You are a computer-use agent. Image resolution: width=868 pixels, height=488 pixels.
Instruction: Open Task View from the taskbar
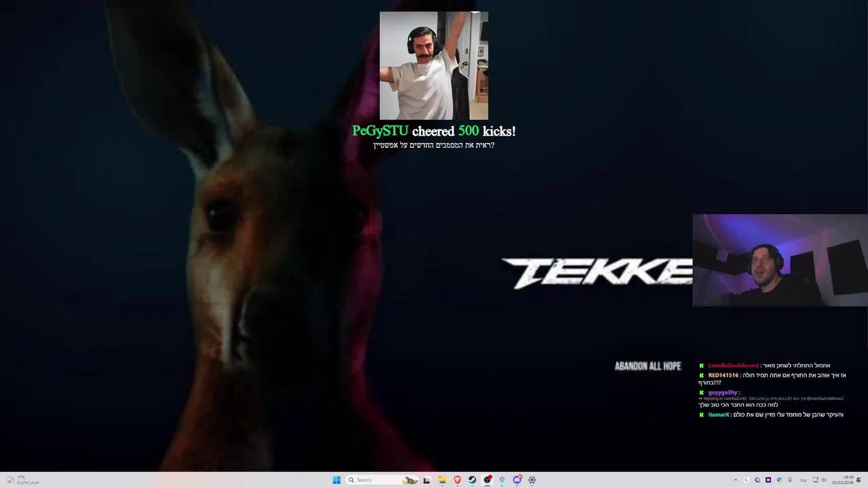[427, 480]
